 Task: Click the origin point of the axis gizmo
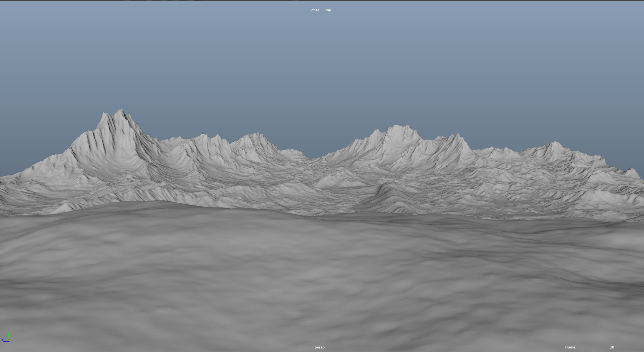[9, 341]
